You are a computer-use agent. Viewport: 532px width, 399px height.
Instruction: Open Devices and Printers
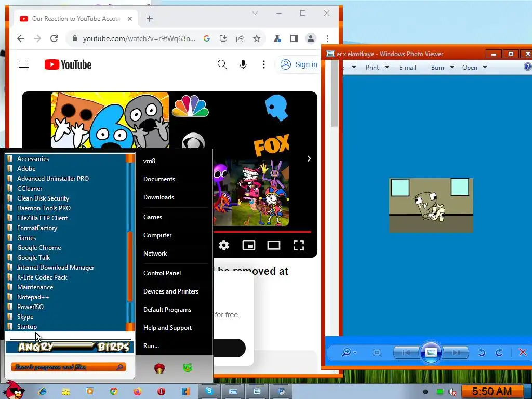(171, 291)
